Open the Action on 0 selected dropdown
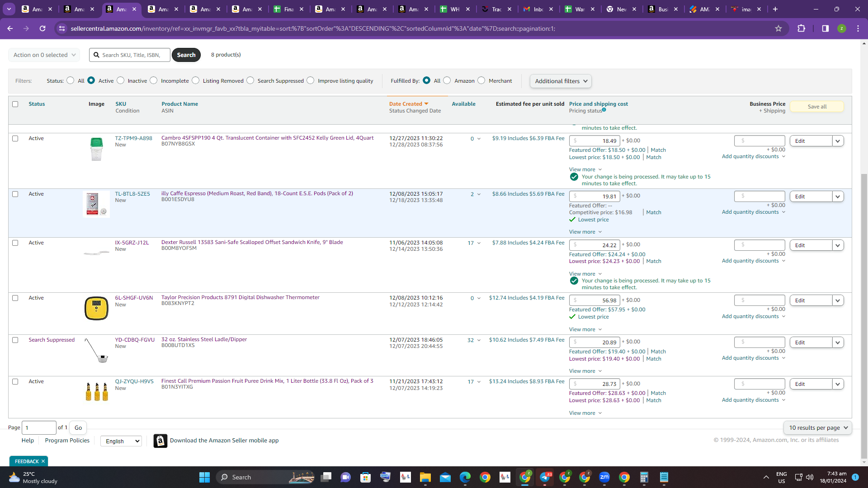The height and width of the screenshot is (488, 868). click(44, 55)
